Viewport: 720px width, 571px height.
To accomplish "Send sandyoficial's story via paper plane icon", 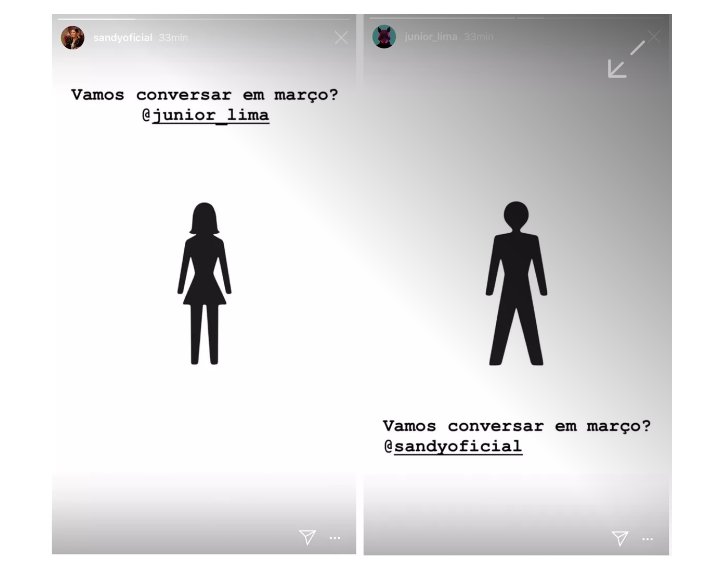I will pos(307,537).
